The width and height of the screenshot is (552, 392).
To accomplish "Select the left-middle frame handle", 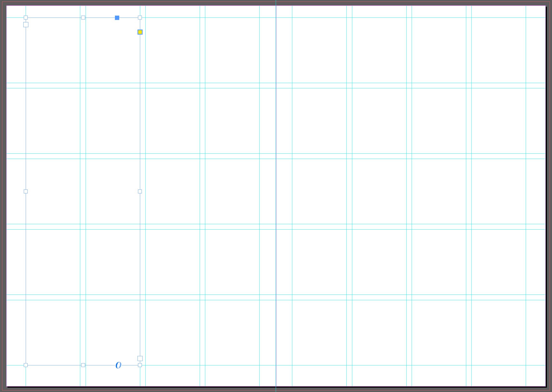I will 26,191.
